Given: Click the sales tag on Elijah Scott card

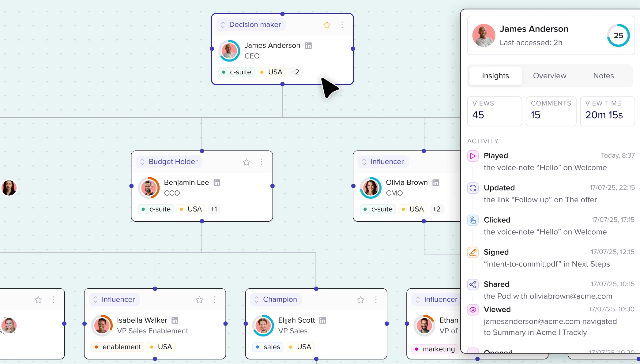Looking at the screenshot, I should point(268,347).
